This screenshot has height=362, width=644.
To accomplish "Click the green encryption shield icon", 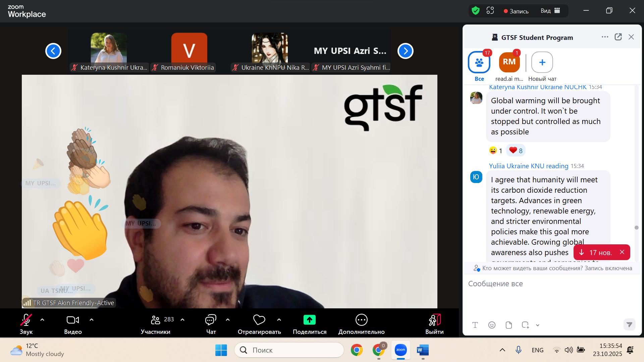I will (x=475, y=11).
